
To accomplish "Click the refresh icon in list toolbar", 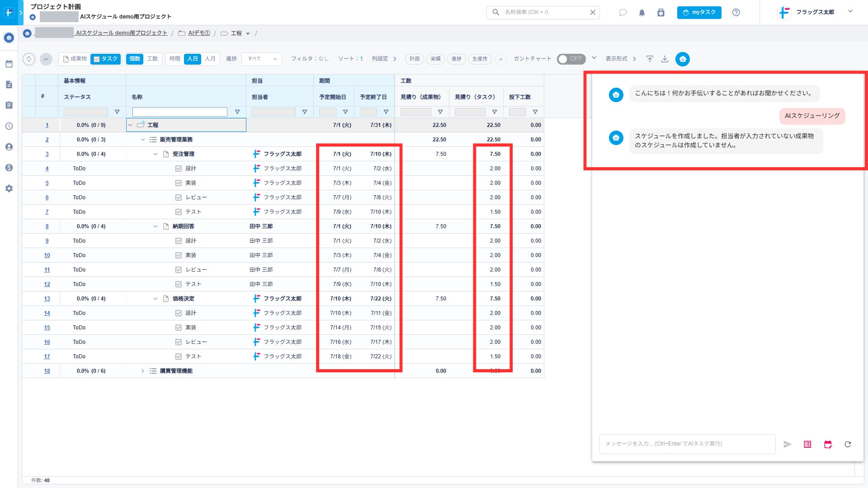I will [29, 59].
